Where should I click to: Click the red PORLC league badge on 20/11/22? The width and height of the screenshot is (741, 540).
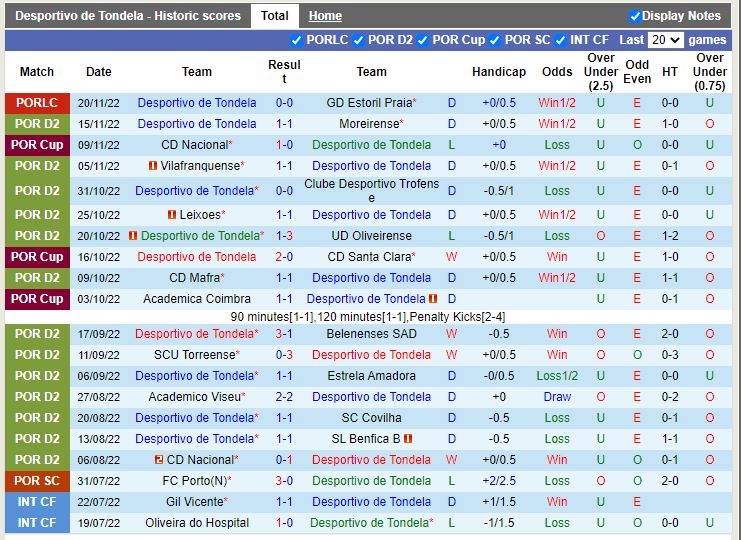pyautogui.click(x=38, y=103)
